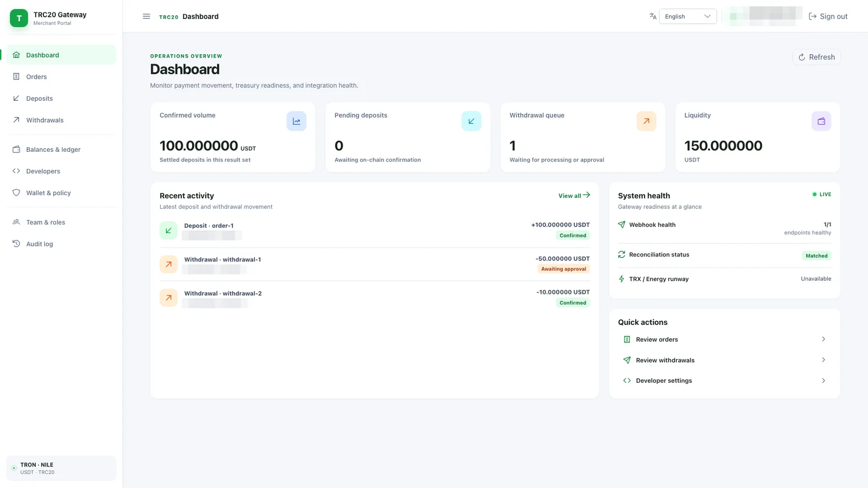Click the Wallet & policy shield icon

click(x=16, y=192)
